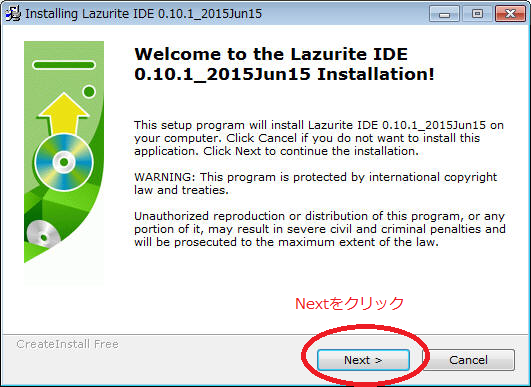The height and width of the screenshot is (387, 531).
Task: Click the 'Unauthorized reproduction or distribution' paragraph
Action: pyautogui.click(x=320, y=229)
